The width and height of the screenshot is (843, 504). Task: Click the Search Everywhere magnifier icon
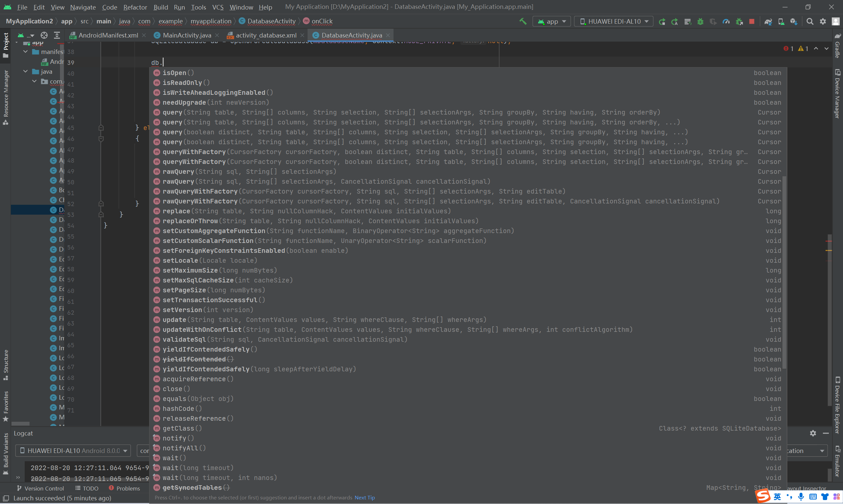point(810,21)
